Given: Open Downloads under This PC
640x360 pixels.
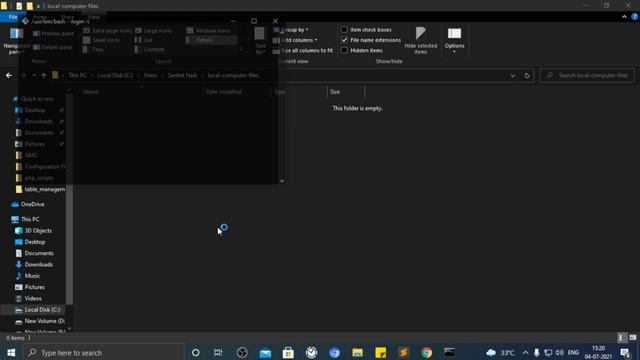Looking at the screenshot, I should pyautogui.click(x=34, y=264).
